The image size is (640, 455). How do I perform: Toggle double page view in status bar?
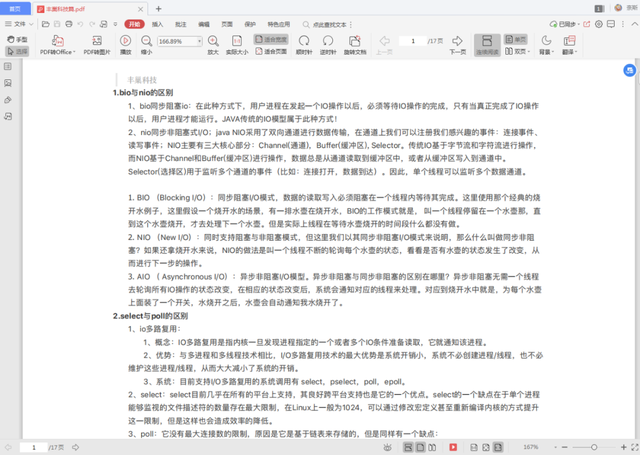coord(432,447)
